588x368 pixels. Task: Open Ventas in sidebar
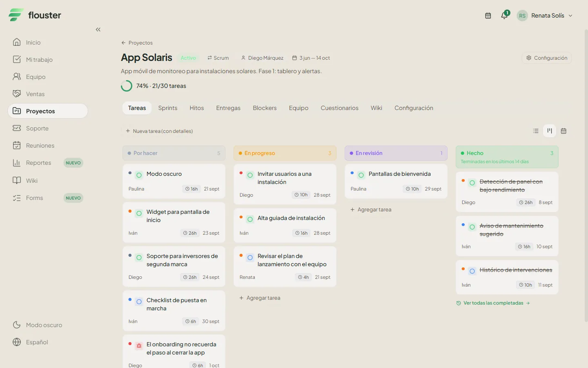(48, 94)
